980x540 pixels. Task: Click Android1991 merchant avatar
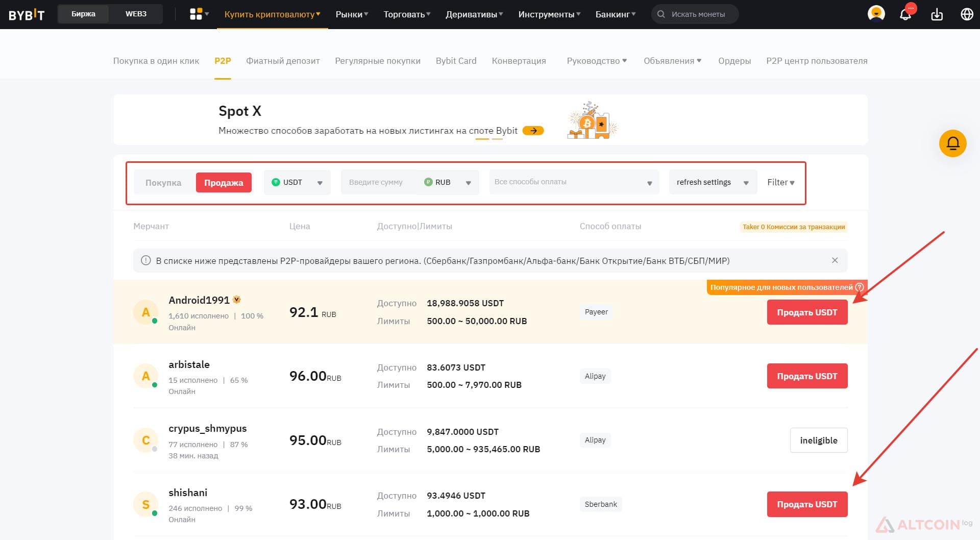click(146, 312)
